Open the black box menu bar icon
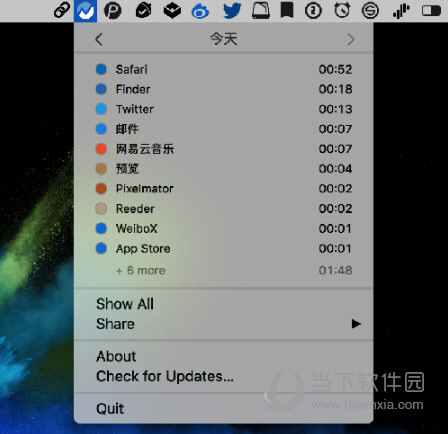 click(172, 11)
